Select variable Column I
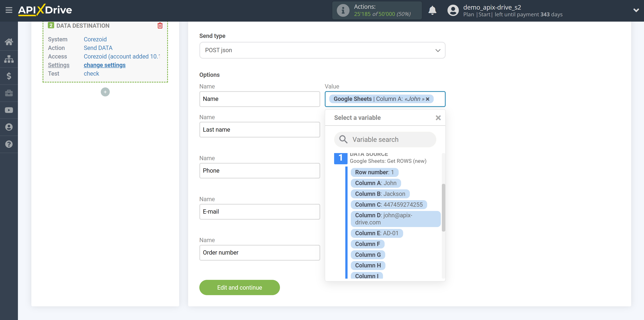The height and width of the screenshot is (320, 644). tap(366, 276)
